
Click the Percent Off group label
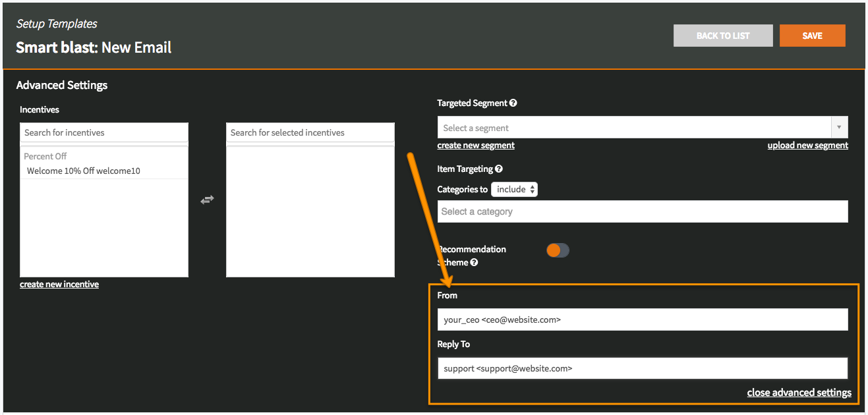click(x=45, y=156)
